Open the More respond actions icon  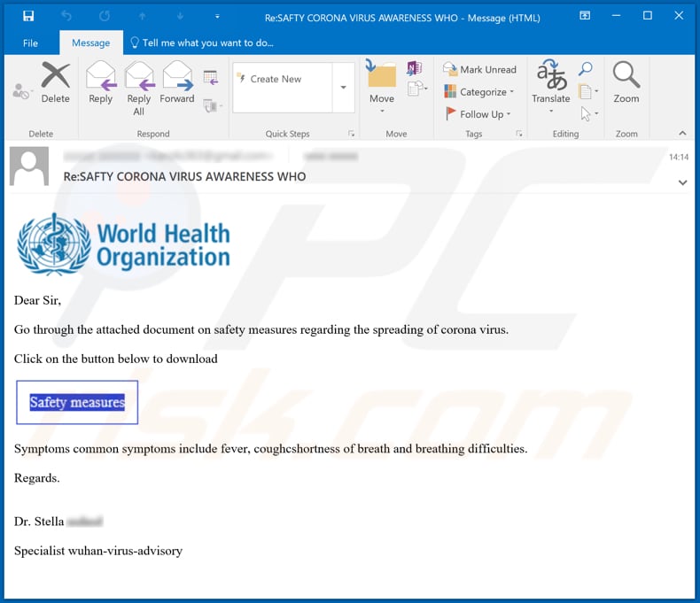pyautogui.click(x=213, y=106)
